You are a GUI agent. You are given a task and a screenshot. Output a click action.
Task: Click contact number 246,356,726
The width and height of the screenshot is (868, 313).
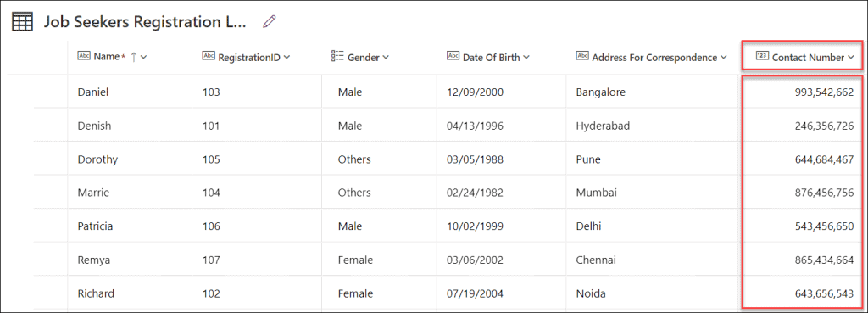click(824, 126)
